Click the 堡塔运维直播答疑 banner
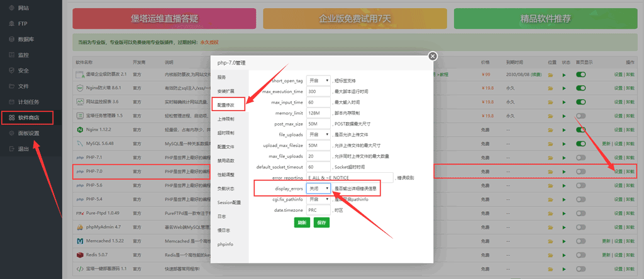This screenshot has width=644, height=279. click(164, 18)
